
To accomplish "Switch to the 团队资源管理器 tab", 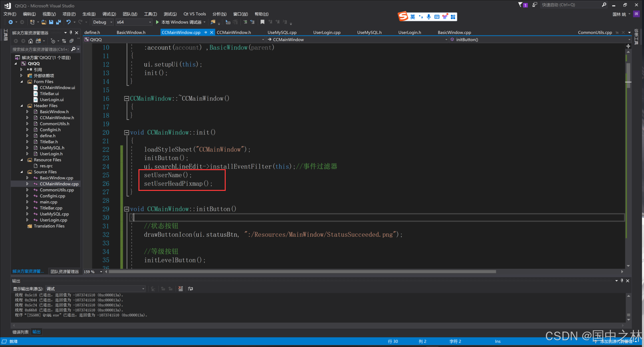I will [x=65, y=271].
